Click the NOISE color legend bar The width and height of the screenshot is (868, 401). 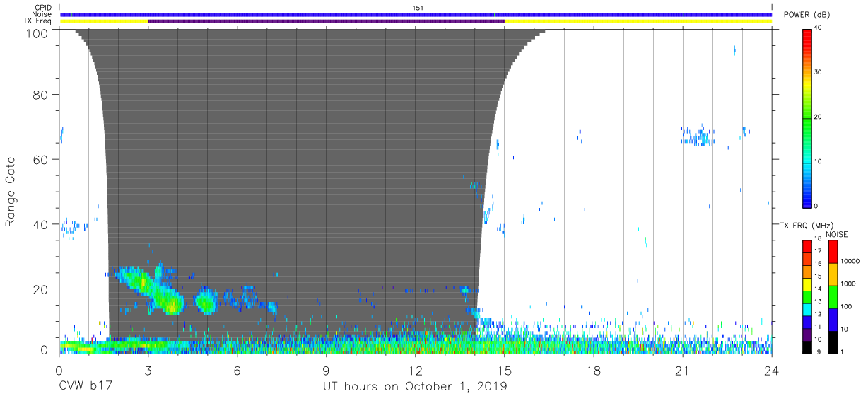pos(833,296)
